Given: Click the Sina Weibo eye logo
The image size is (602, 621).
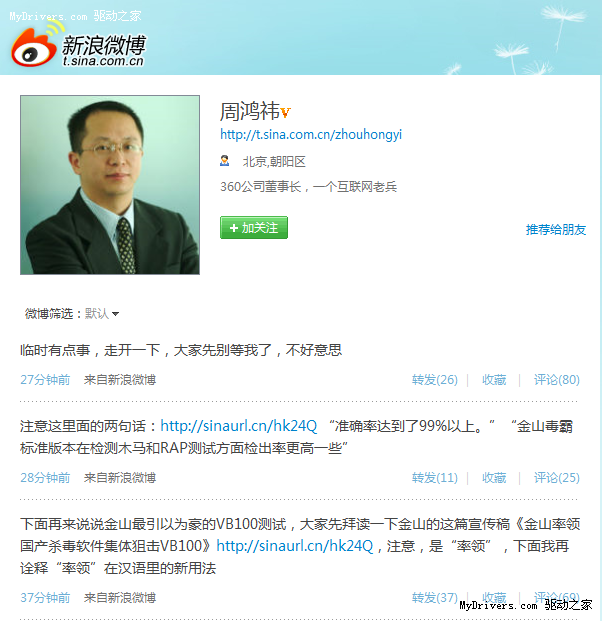Looking at the screenshot, I should click(34, 47).
